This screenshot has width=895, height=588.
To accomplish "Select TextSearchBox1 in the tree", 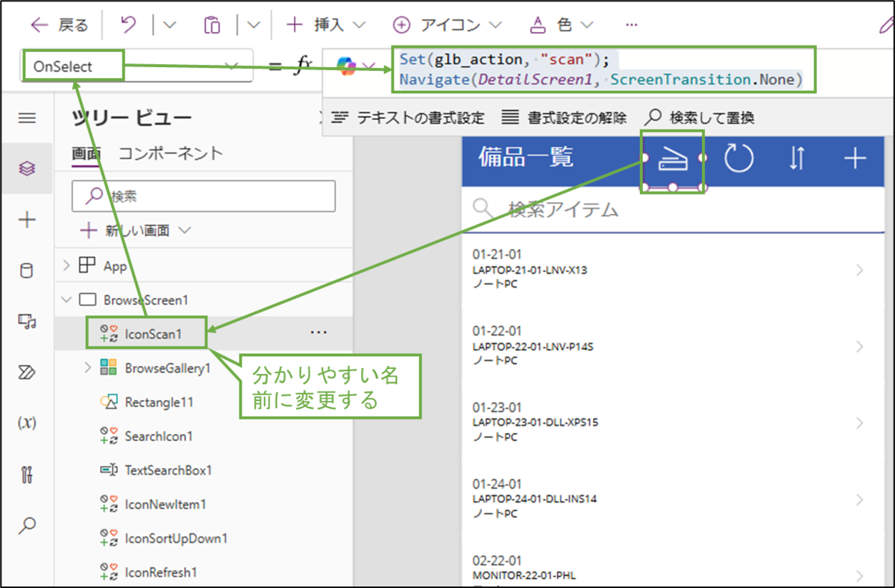I will pyautogui.click(x=169, y=470).
